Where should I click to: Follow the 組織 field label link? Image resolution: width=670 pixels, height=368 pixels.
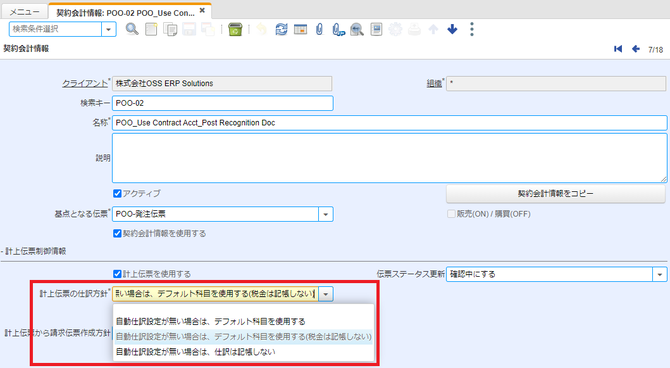pyautogui.click(x=434, y=84)
